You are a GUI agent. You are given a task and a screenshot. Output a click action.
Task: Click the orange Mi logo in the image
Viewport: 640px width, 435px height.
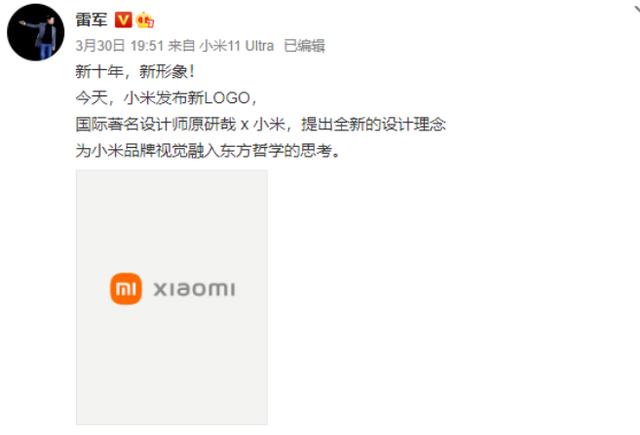pyautogui.click(x=126, y=289)
